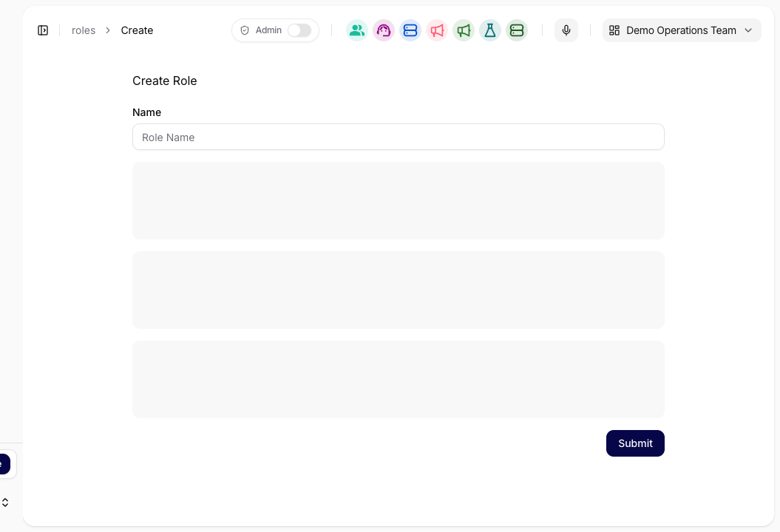Focus the Role Name input field

398,137
